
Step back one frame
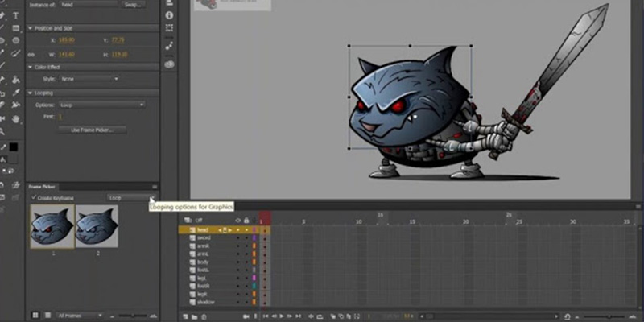(274, 316)
